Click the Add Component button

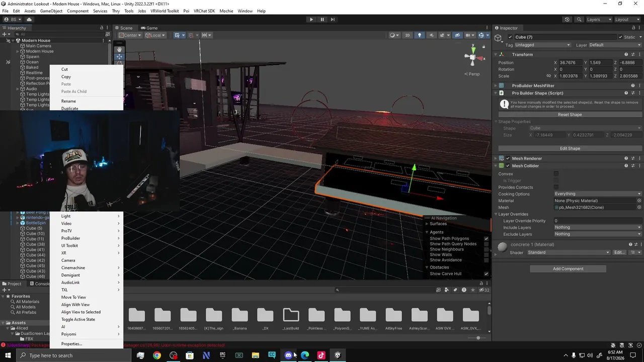(x=568, y=269)
